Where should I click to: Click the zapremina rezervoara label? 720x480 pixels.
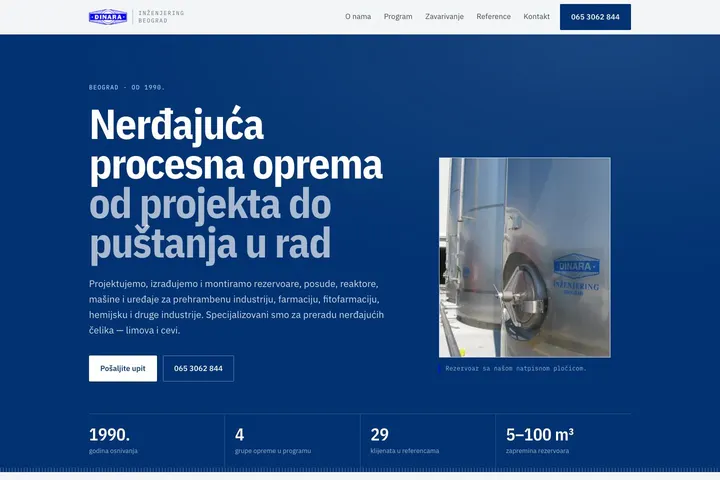coord(537,451)
